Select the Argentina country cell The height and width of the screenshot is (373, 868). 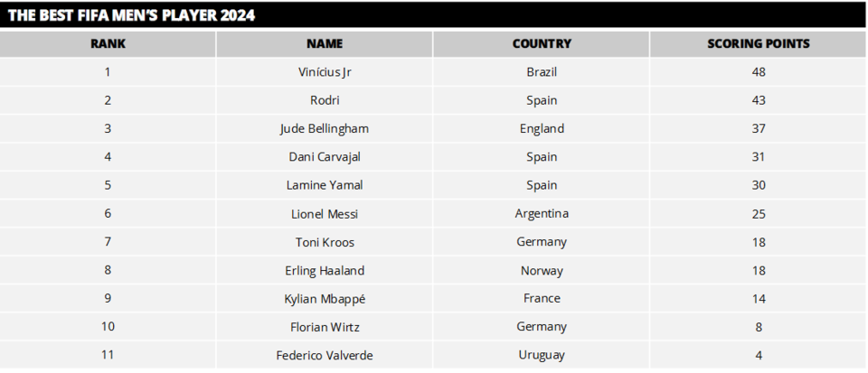click(x=542, y=214)
